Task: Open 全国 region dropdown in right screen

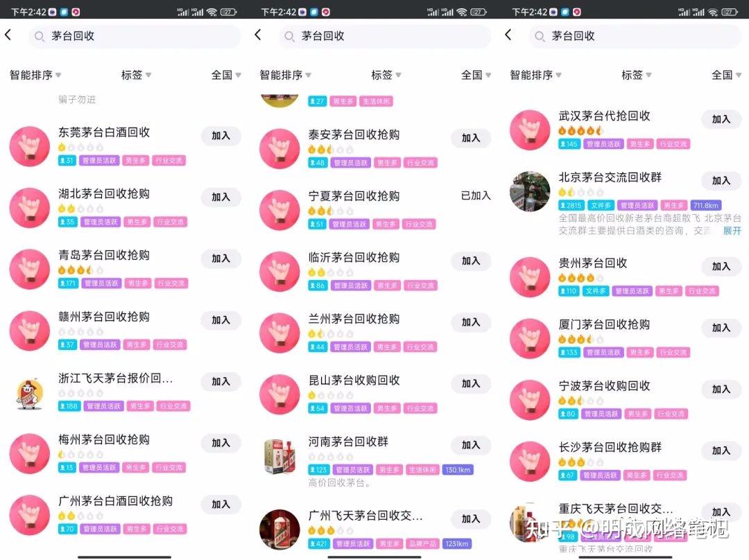Action: (x=726, y=75)
